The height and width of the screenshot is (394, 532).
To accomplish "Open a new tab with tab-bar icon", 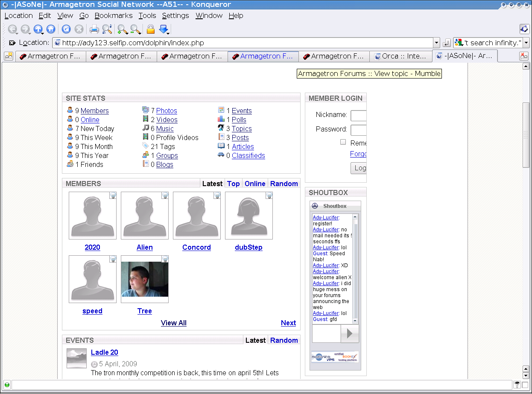I will (x=9, y=56).
